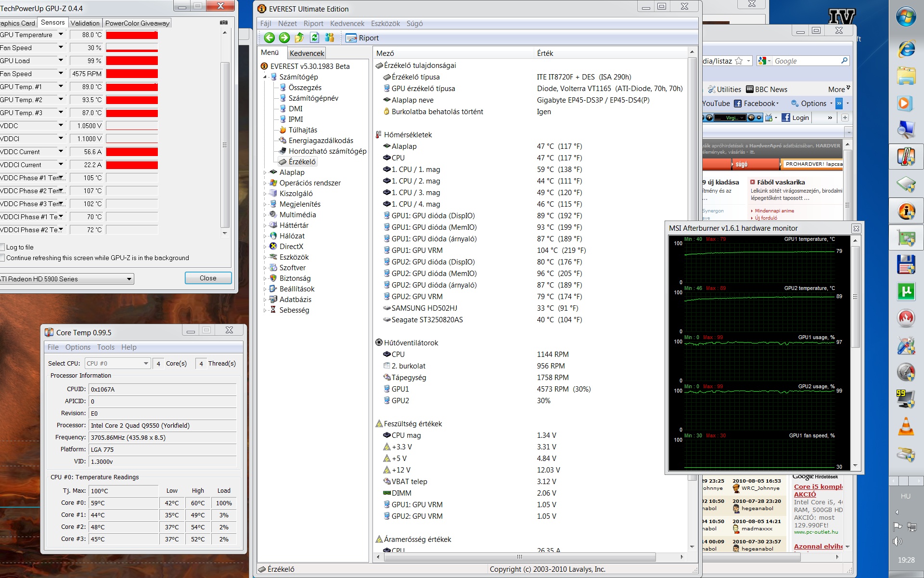Open Windows Media Player taskbar icon
Screen dimensions: 924x578
click(905, 103)
